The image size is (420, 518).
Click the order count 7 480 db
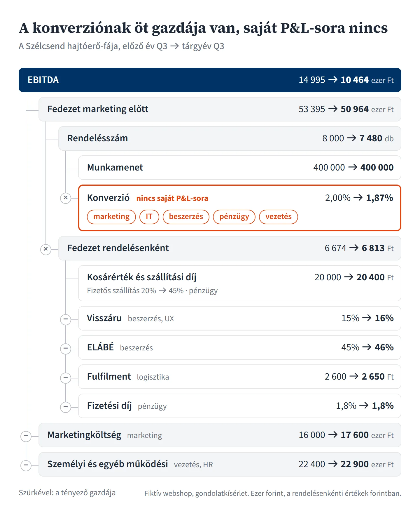pos(377,138)
